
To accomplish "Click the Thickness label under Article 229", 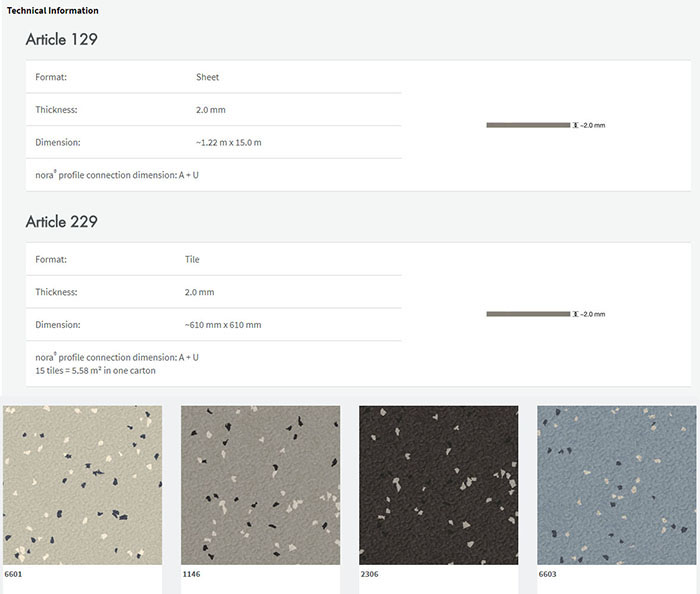I will [x=57, y=292].
